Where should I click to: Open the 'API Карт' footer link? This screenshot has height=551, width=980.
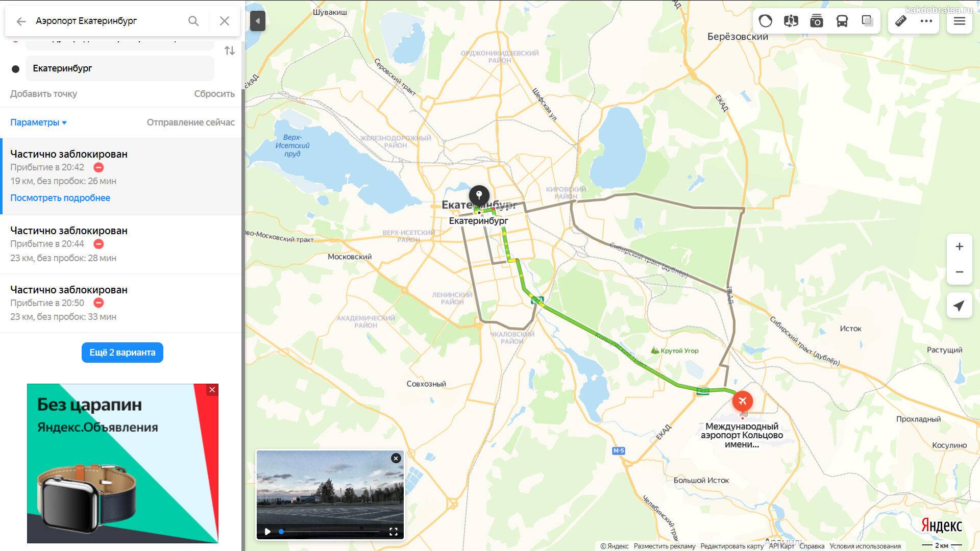point(781,546)
